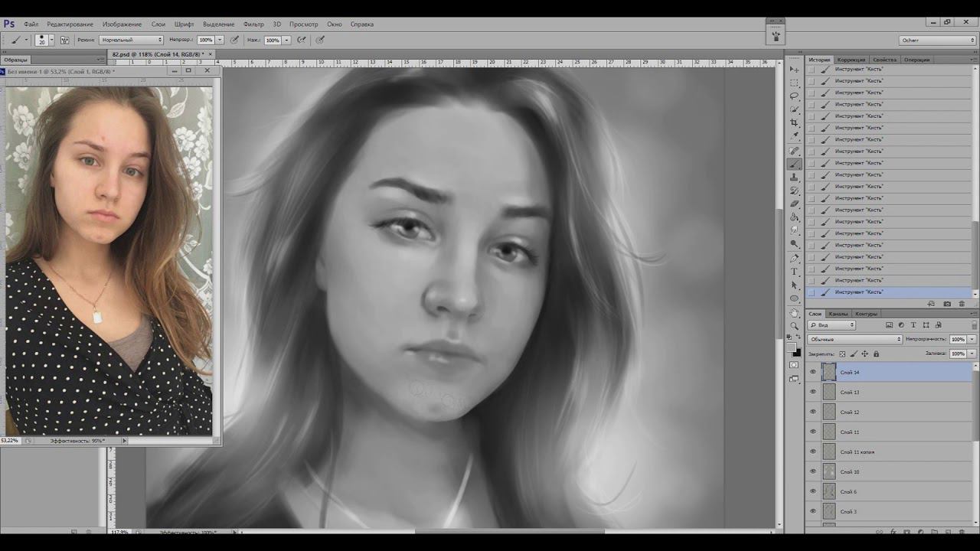Expand brush flow slider dropdown

(x=286, y=40)
